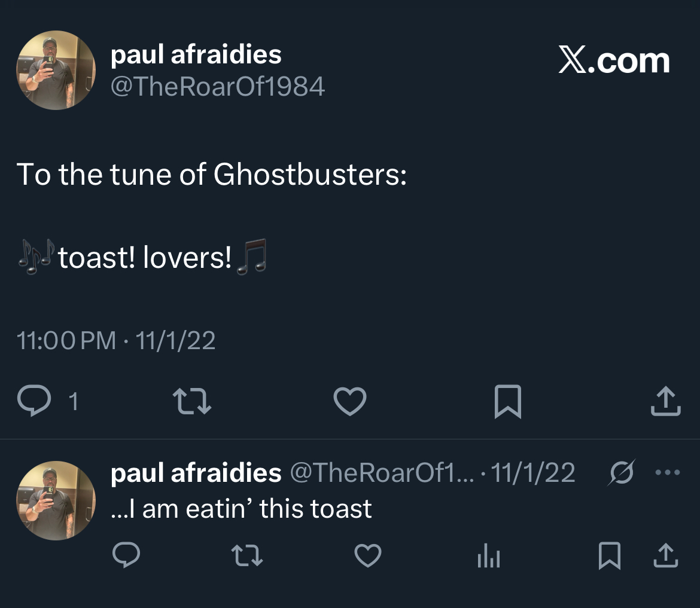Reply to the "eatin' this toast" tweet
This screenshot has width=700, height=608.
[126, 555]
